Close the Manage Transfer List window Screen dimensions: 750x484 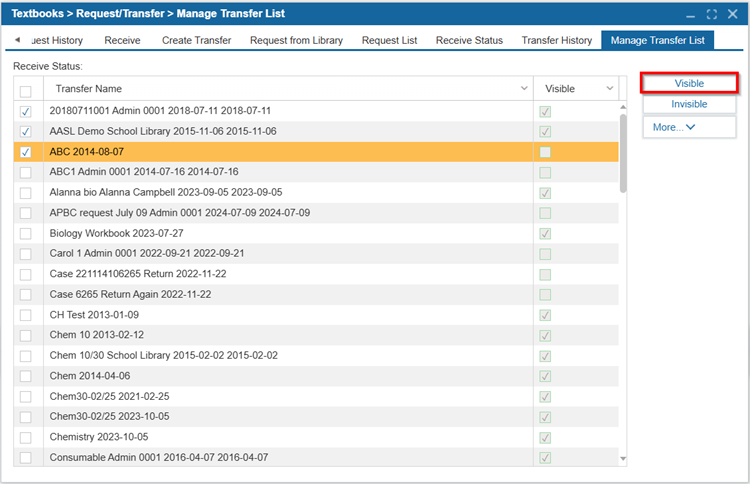tap(732, 14)
